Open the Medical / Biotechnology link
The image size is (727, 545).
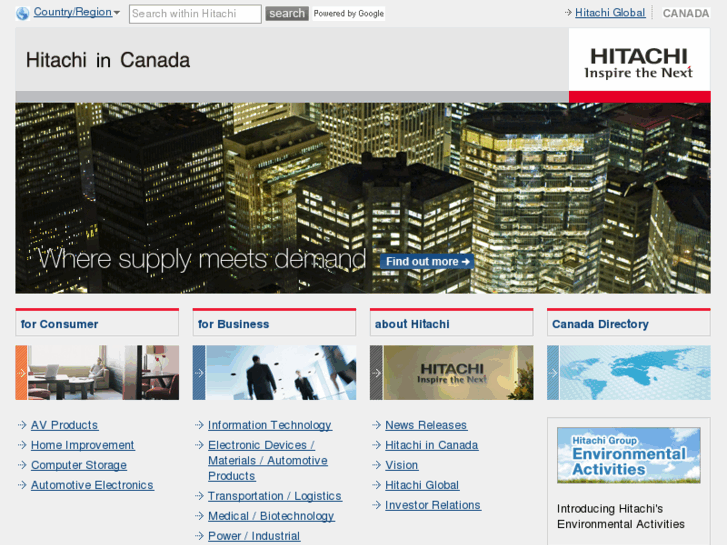coord(271,516)
